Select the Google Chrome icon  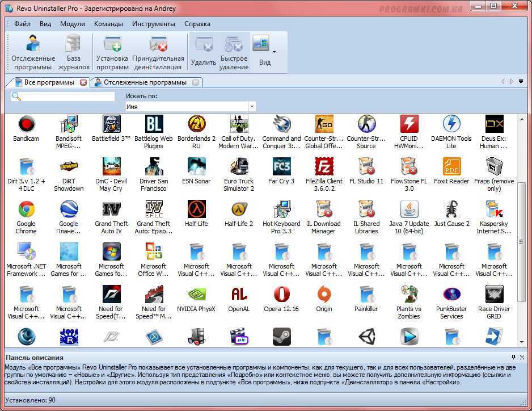click(26, 209)
